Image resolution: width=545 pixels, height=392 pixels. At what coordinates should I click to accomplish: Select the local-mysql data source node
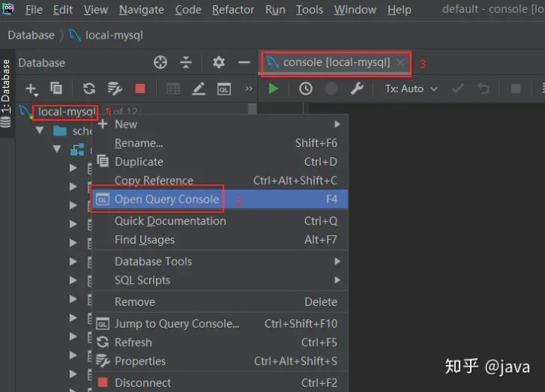[65, 111]
